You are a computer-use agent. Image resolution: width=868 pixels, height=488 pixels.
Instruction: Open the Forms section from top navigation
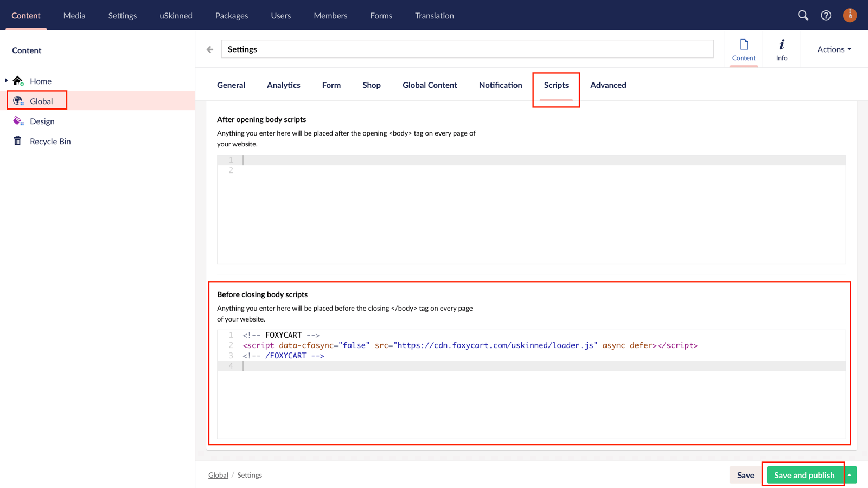tap(381, 15)
